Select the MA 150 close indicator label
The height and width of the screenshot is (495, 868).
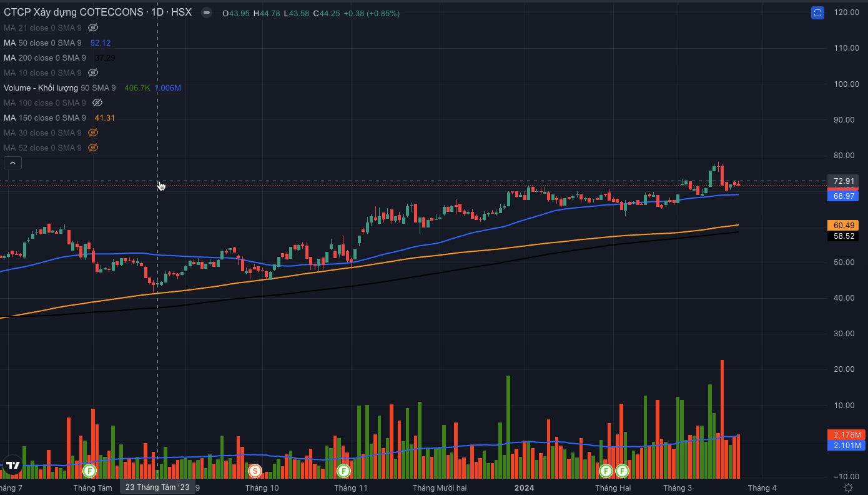45,117
